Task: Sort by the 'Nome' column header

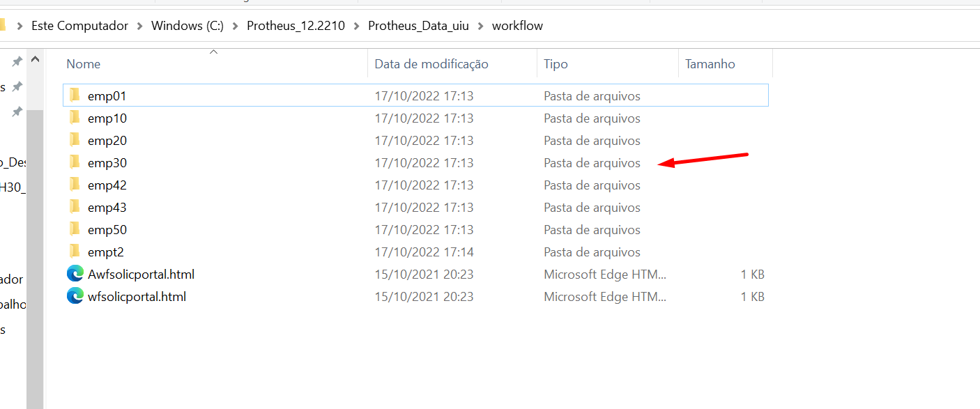Action: coord(215,63)
